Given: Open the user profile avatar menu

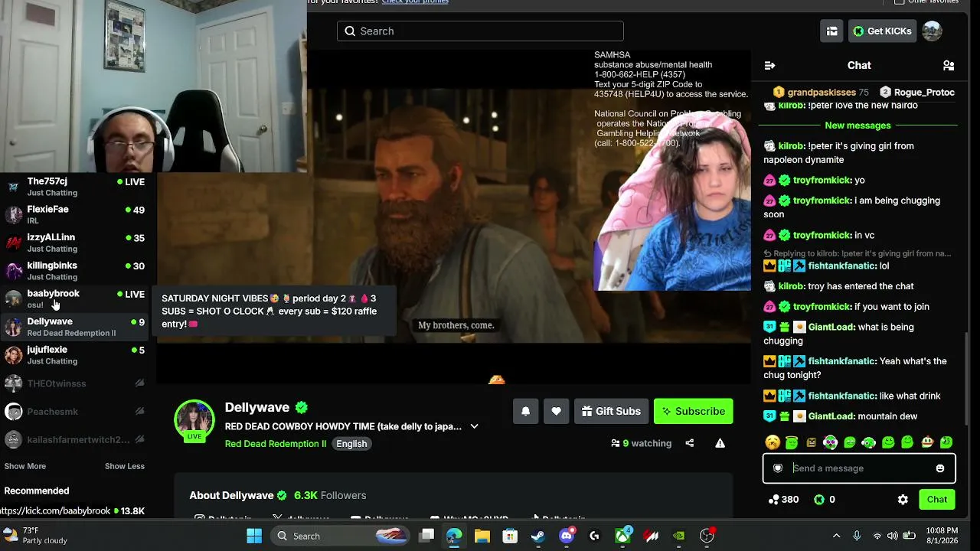Looking at the screenshot, I should tap(932, 31).
